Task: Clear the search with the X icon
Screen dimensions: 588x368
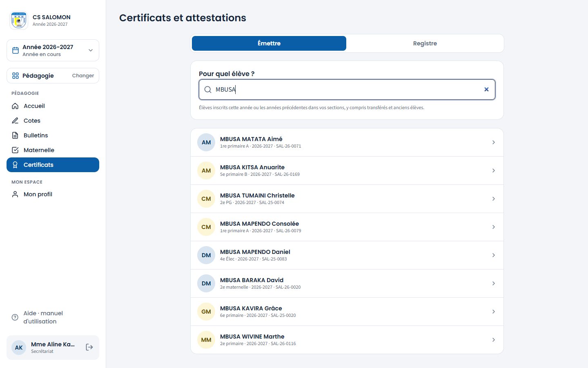Action: tap(486, 90)
